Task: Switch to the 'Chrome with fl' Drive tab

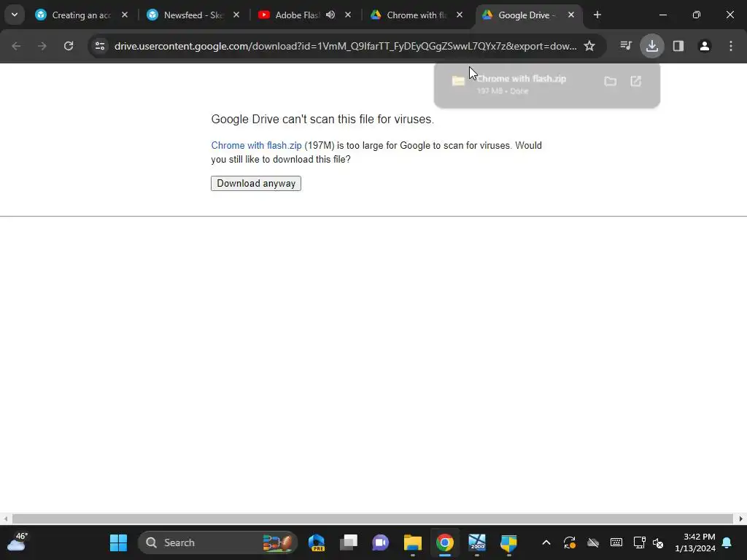Action: point(415,15)
